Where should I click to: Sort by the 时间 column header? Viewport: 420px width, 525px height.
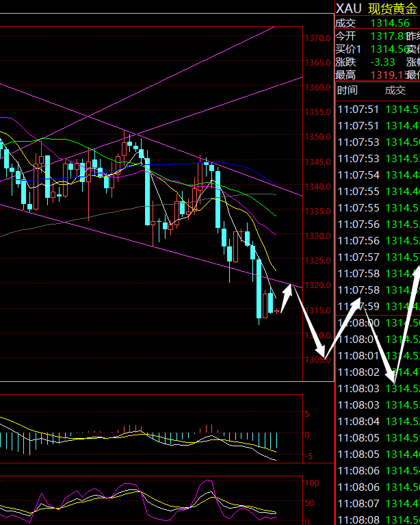[x=347, y=90]
